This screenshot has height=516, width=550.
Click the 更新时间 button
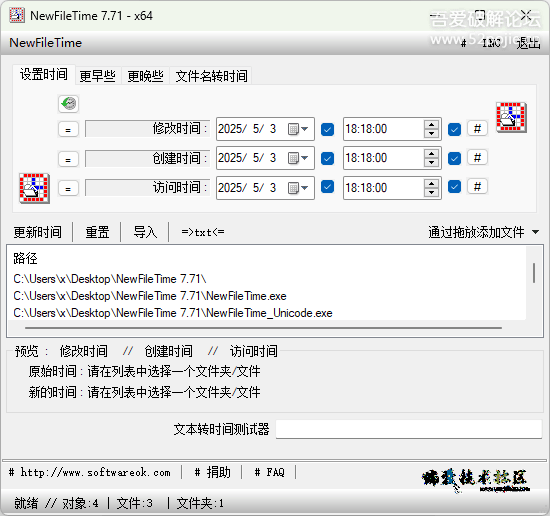pyautogui.click(x=38, y=232)
